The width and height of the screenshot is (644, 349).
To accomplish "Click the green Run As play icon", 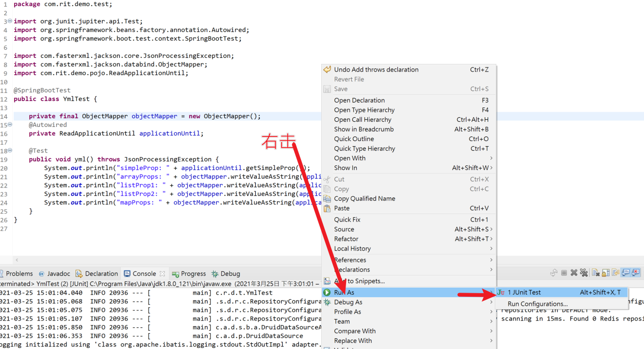I will click(x=327, y=292).
